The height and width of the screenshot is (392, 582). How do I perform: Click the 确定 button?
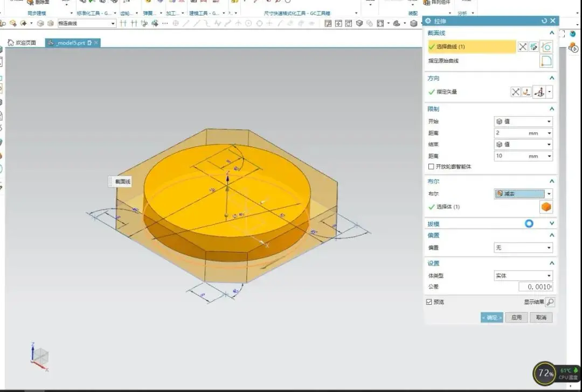point(492,318)
